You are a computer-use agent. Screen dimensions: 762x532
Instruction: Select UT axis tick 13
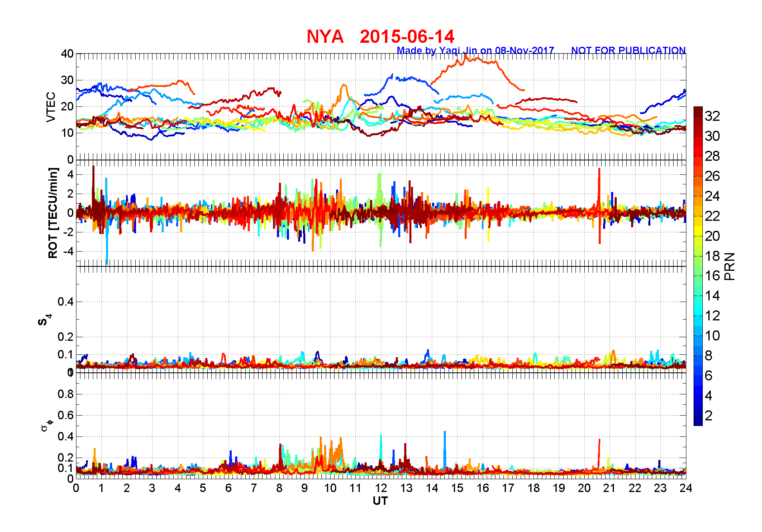pyautogui.click(x=406, y=488)
